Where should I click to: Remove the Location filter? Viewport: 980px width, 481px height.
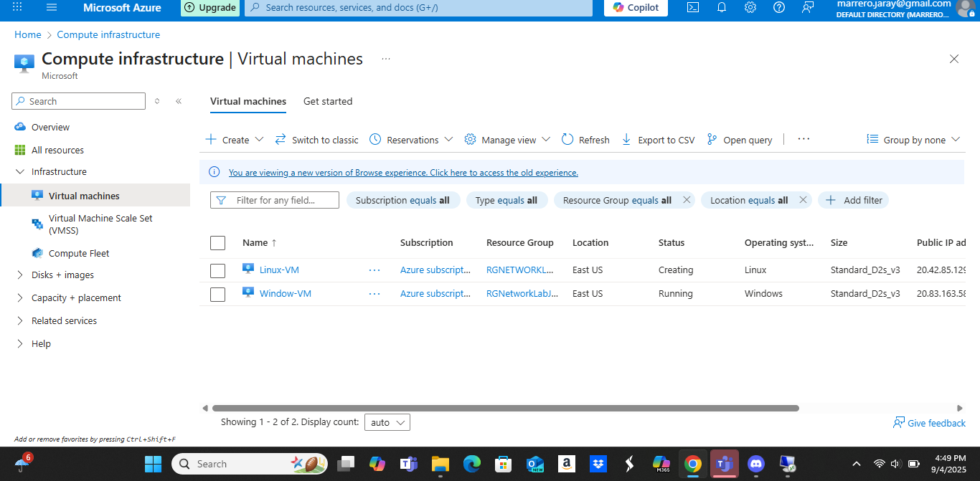pos(803,200)
